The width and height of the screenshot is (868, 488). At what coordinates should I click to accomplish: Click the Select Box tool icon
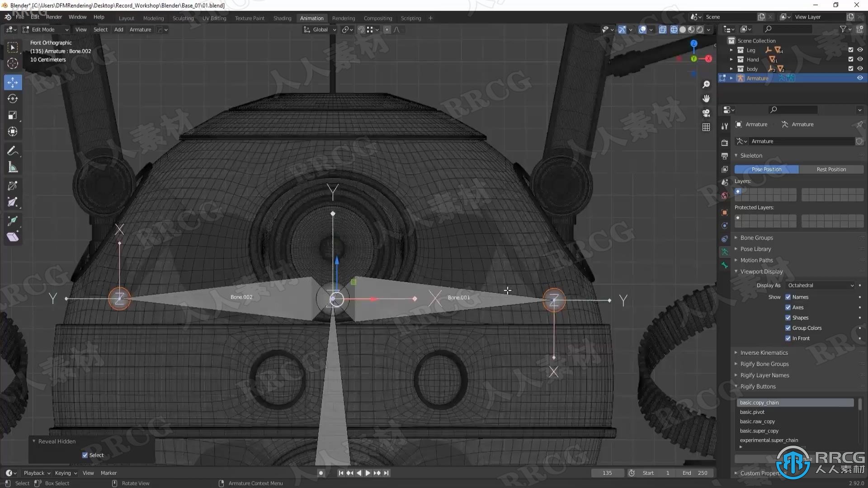(x=13, y=47)
